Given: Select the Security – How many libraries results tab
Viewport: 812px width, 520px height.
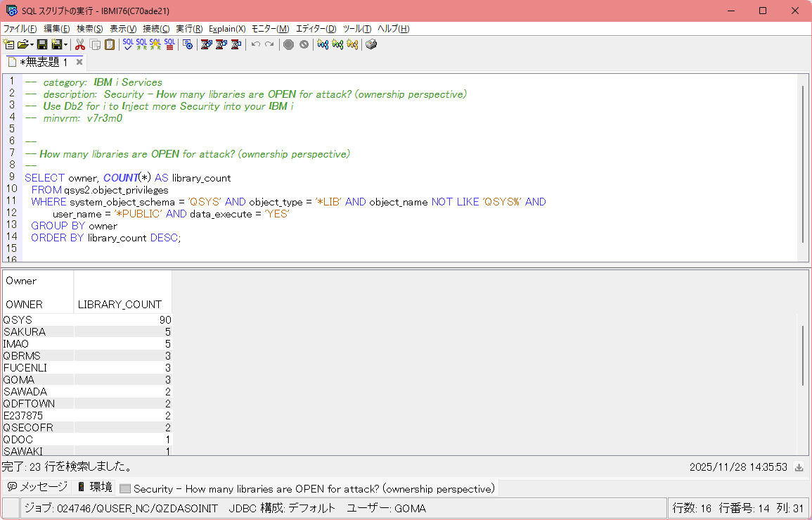Looking at the screenshot, I should [x=308, y=488].
